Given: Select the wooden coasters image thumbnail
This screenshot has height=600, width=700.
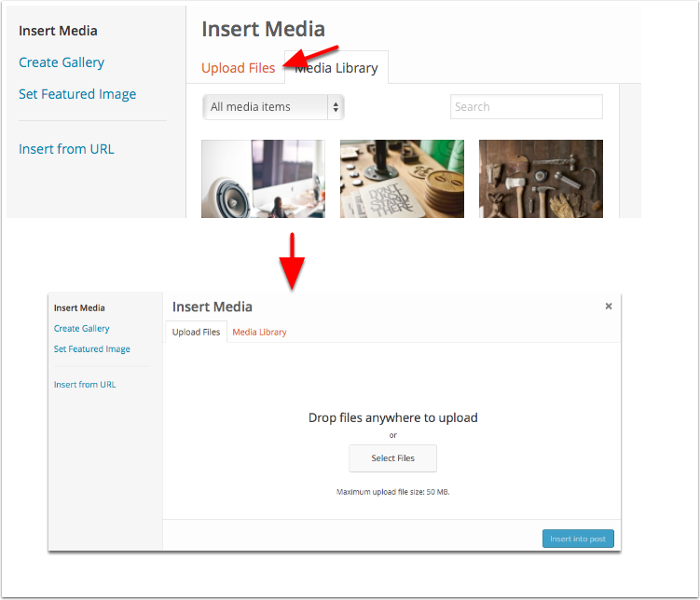Looking at the screenshot, I should pos(402,178).
